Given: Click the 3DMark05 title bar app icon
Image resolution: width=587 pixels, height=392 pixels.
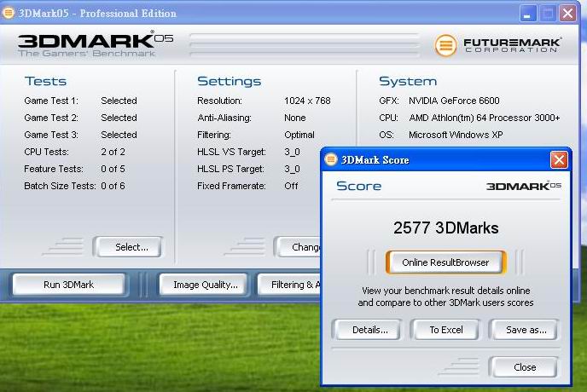Looking at the screenshot, I should [x=9, y=13].
